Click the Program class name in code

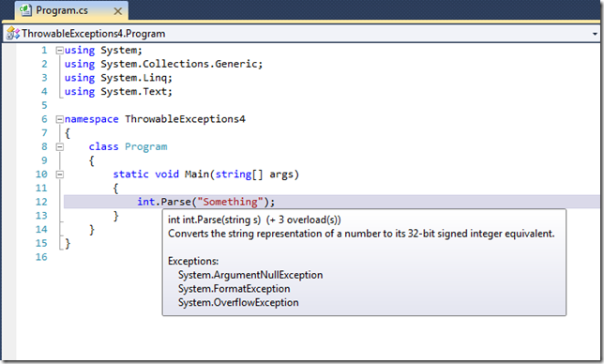(x=146, y=146)
